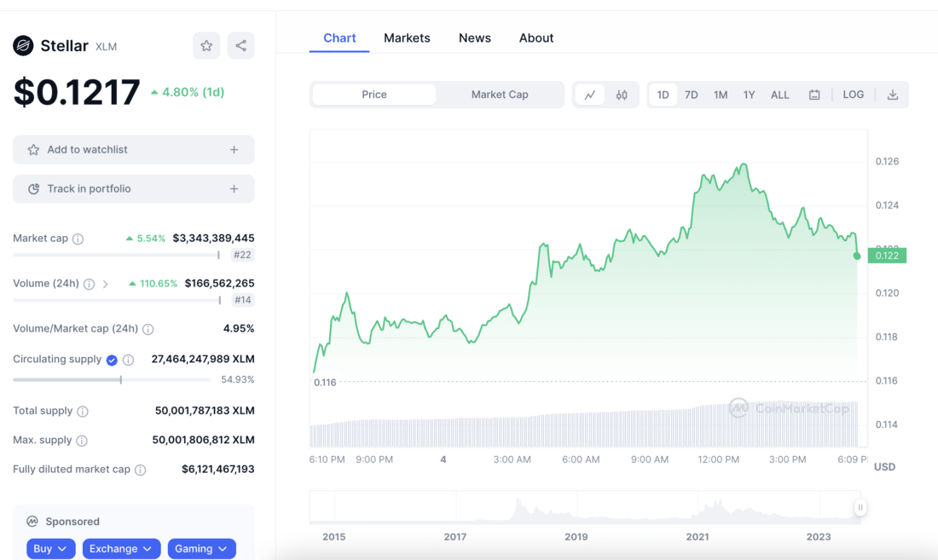
Task: Open the calendar date range picker
Action: 814,95
